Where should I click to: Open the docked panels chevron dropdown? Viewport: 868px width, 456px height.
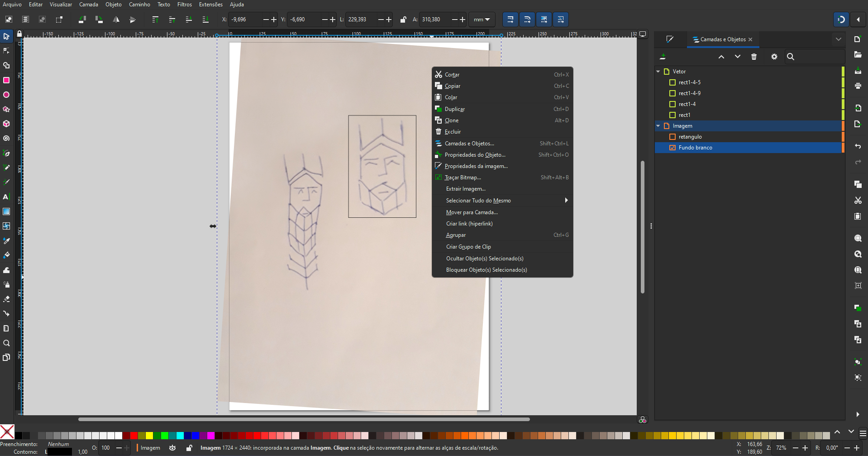839,39
